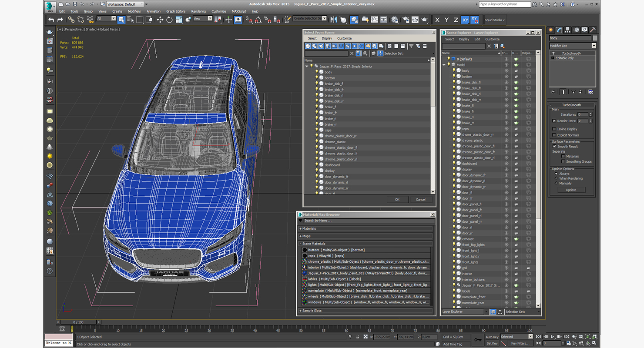Activate the Select and Scale tool
Image resolution: width=644 pixels, height=348 pixels.
click(179, 20)
